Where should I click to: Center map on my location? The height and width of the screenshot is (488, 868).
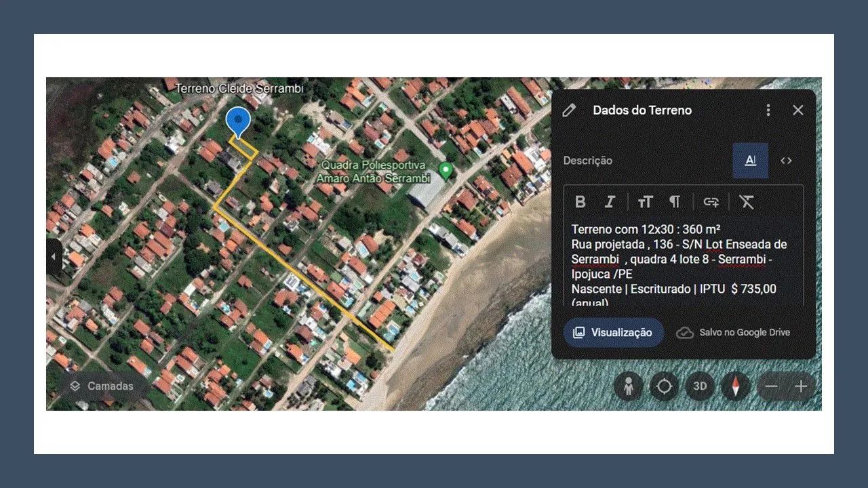point(664,386)
